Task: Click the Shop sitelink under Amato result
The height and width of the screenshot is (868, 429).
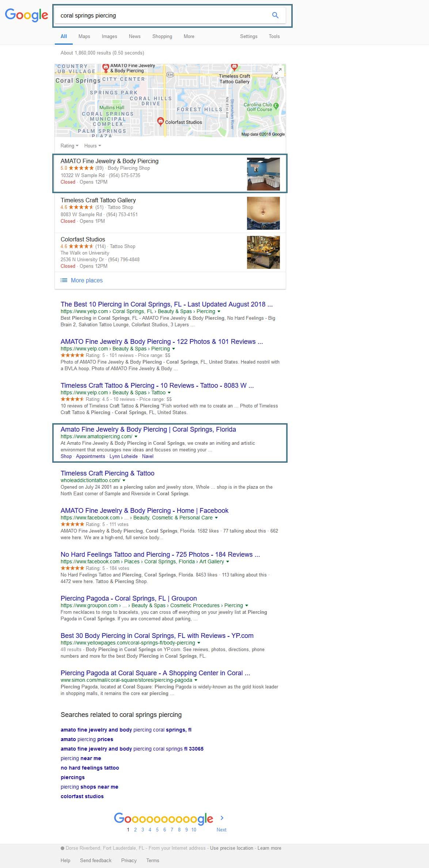Action: 66,456
